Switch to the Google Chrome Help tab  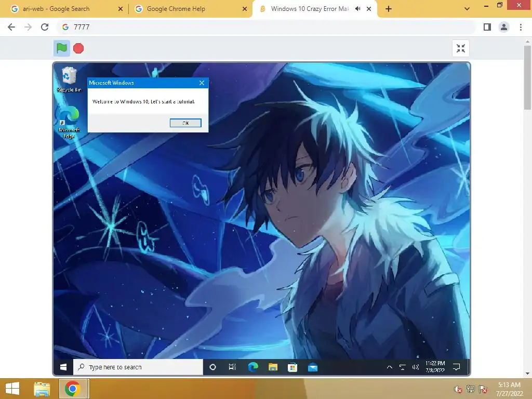point(176,9)
